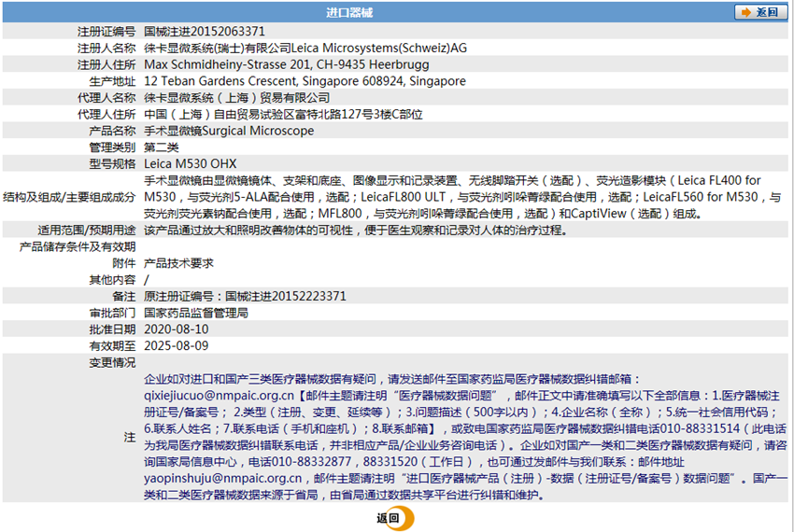Click the 注册人住所 label
Image resolution: width=794 pixels, height=532 pixels.
(106, 64)
